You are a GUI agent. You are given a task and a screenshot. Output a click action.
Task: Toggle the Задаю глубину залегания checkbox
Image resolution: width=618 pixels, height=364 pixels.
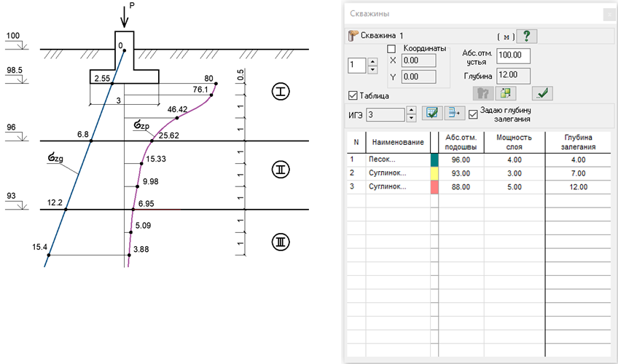[473, 114]
